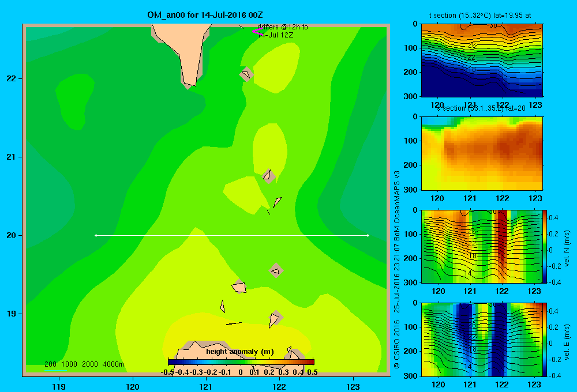Click the 't section (15..32°C)' panel title

pos(480,16)
